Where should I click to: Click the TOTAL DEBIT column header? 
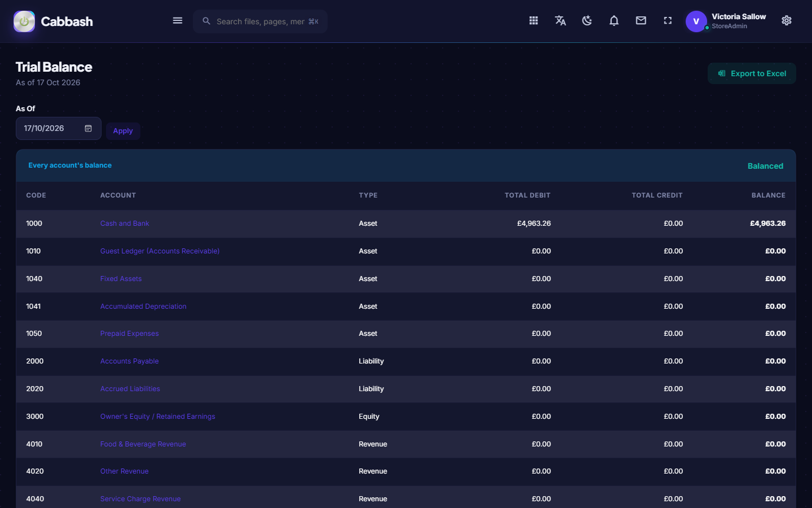pos(527,195)
